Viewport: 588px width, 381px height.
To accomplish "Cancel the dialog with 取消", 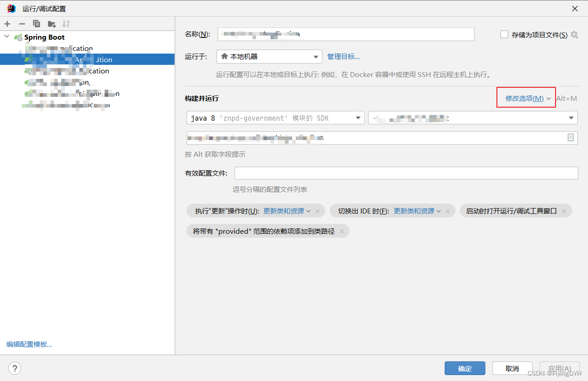I will 512,368.
